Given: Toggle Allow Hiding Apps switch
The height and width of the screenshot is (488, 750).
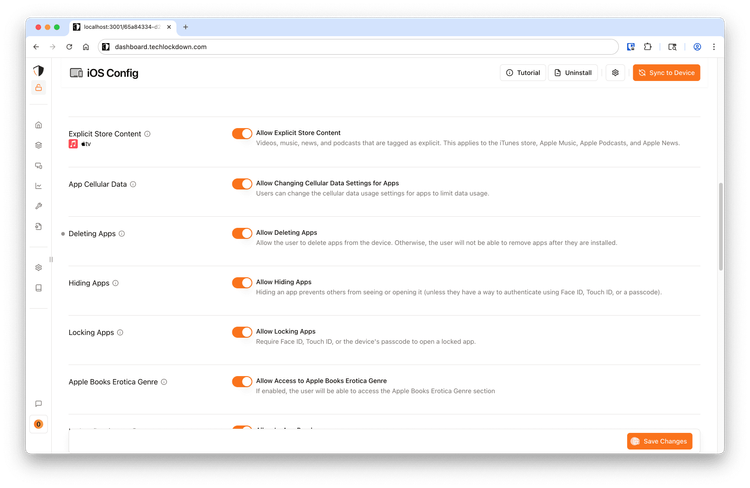Looking at the screenshot, I should tap(241, 283).
